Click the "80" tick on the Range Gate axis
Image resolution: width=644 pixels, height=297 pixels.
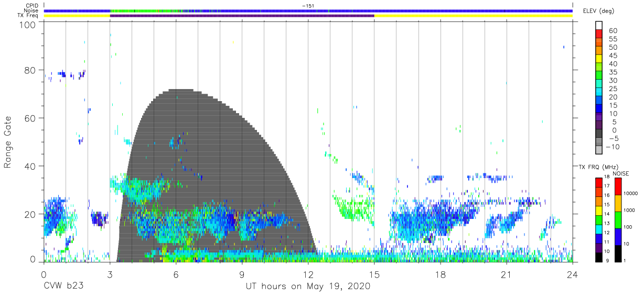(x=30, y=70)
